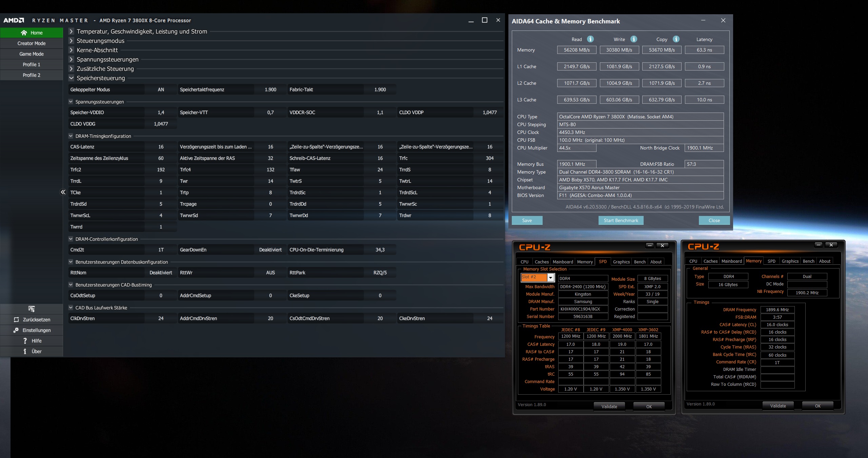Click the Start Benchmark button
The width and height of the screenshot is (868, 458).
[621, 220]
